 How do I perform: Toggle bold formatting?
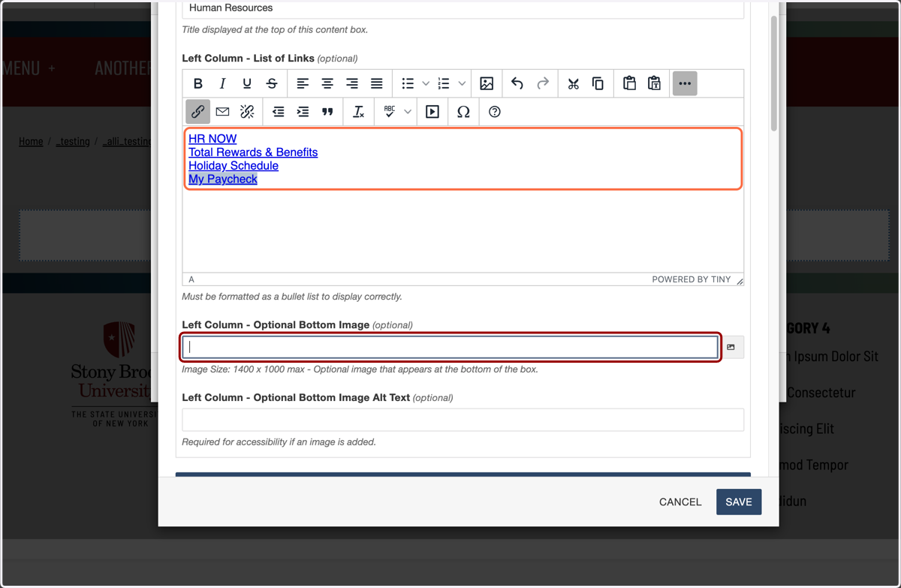(x=197, y=83)
